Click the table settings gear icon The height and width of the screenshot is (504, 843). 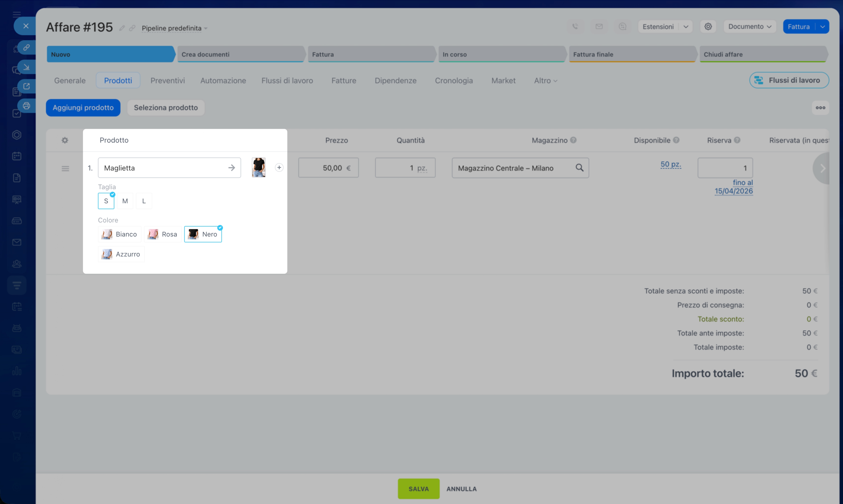pos(65,140)
